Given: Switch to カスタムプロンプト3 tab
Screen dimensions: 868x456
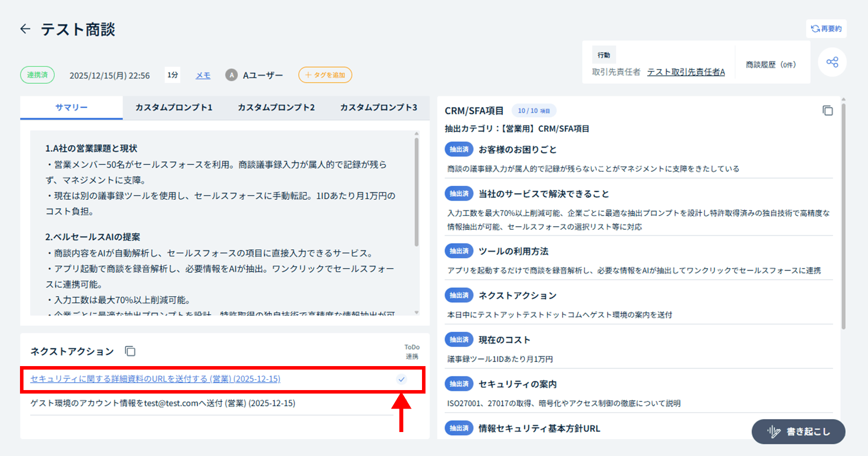Looking at the screenshot, I should point(378,107).
